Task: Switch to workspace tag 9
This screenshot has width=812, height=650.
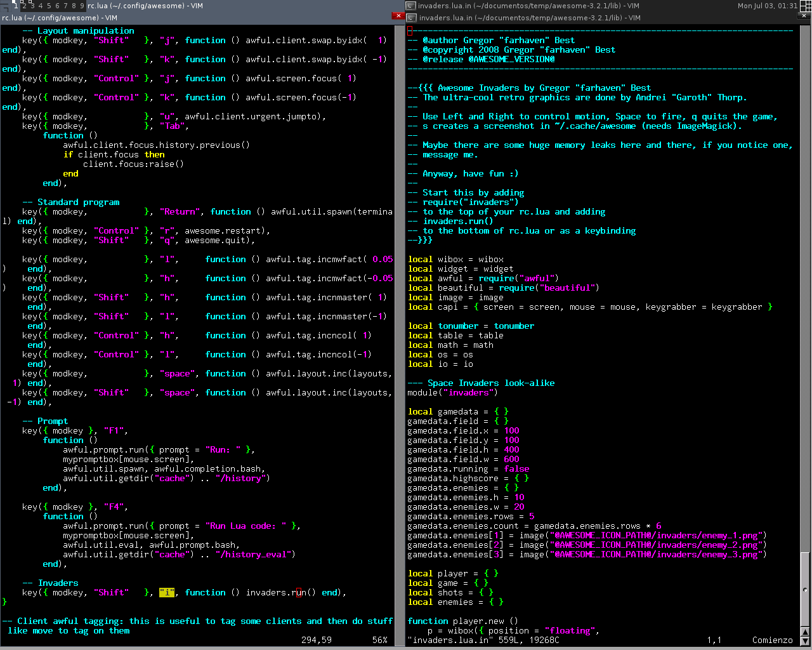Action: pos(82,6)
